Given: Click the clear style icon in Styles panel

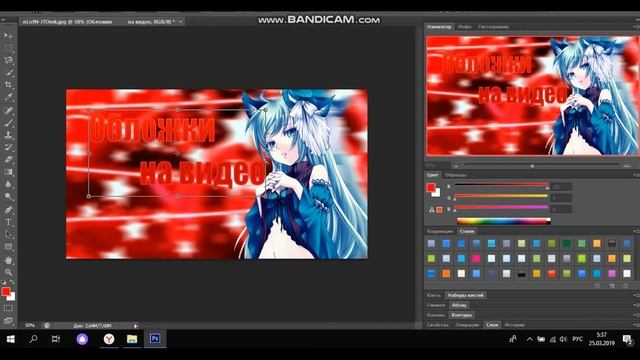Looking at the screenshot, I should [597, 286].
